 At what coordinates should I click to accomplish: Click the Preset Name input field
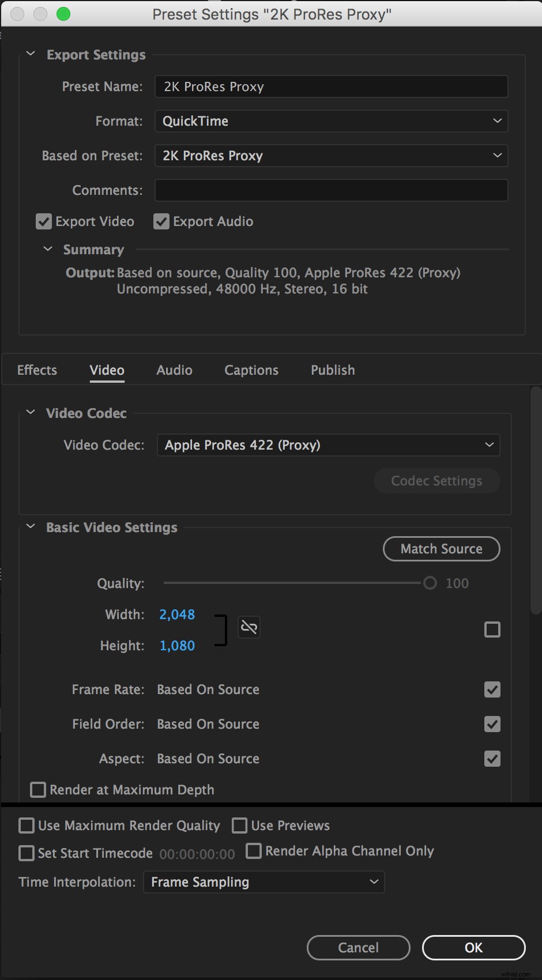331,86
